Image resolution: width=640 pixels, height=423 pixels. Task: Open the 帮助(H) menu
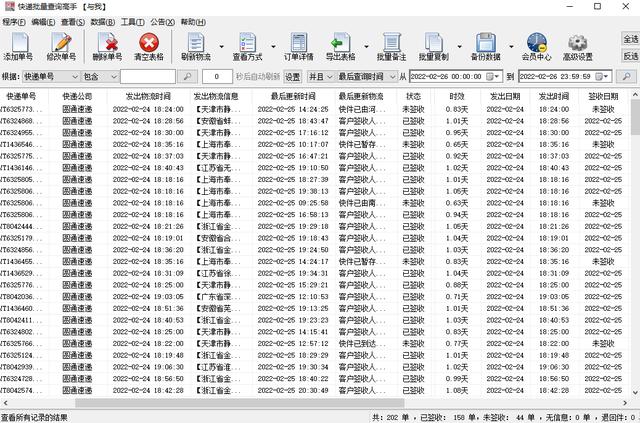click(x=193, y=22)
